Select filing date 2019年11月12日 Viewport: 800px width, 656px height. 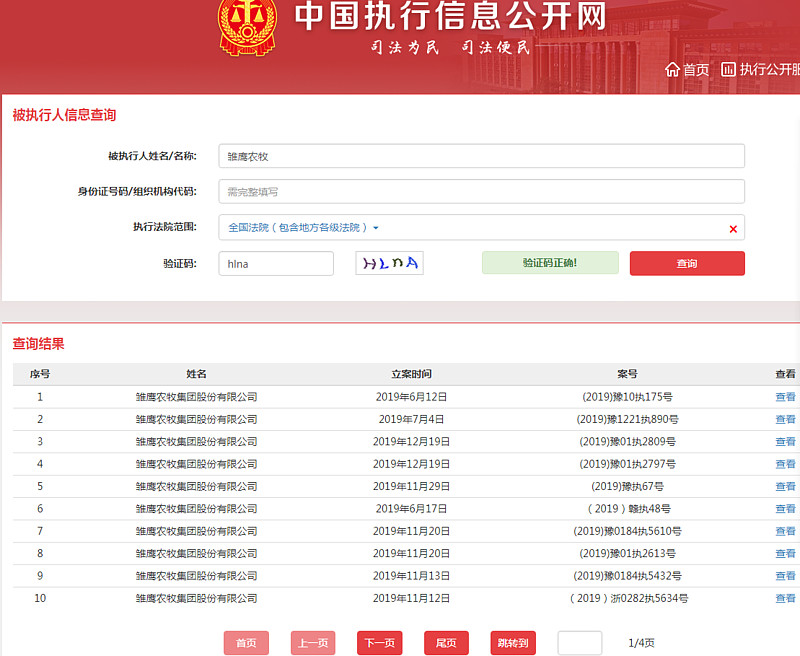tap(411, 598)
